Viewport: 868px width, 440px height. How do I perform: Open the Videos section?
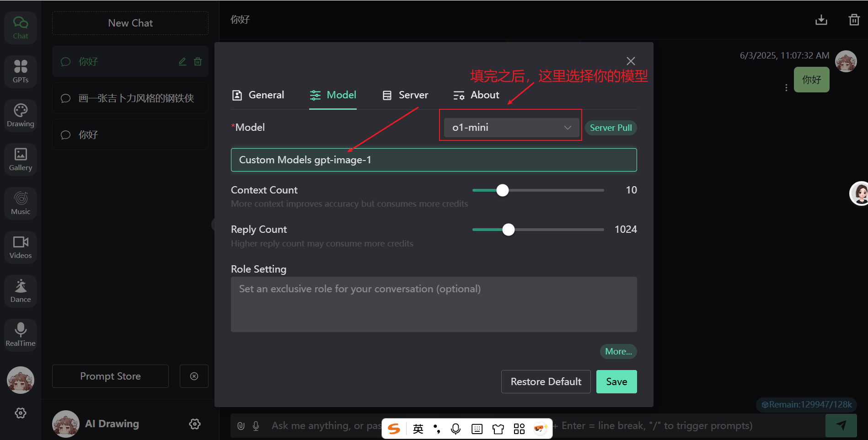pyautogui.click(x=21, y=247)
